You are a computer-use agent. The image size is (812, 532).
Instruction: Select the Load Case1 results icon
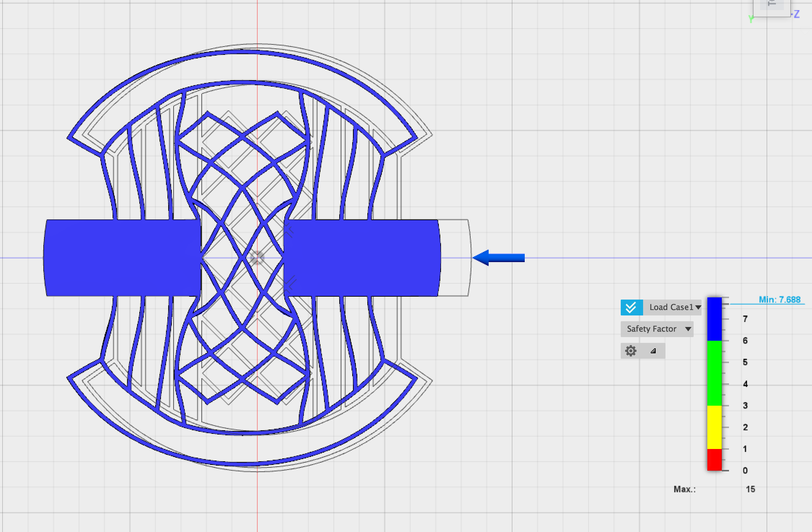[632, 306]
